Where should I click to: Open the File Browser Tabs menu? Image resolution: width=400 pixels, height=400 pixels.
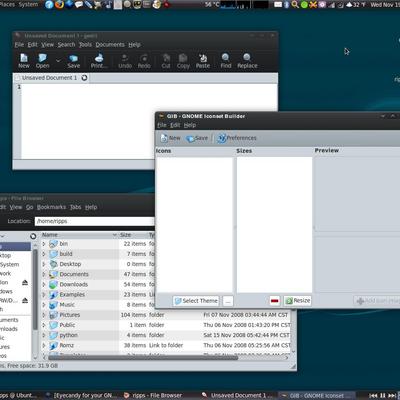[x=76, y=207]
